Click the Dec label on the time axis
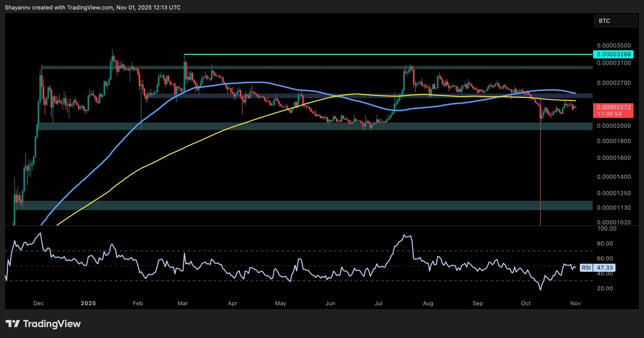This screenshot has height=338, width=644. 39,303
